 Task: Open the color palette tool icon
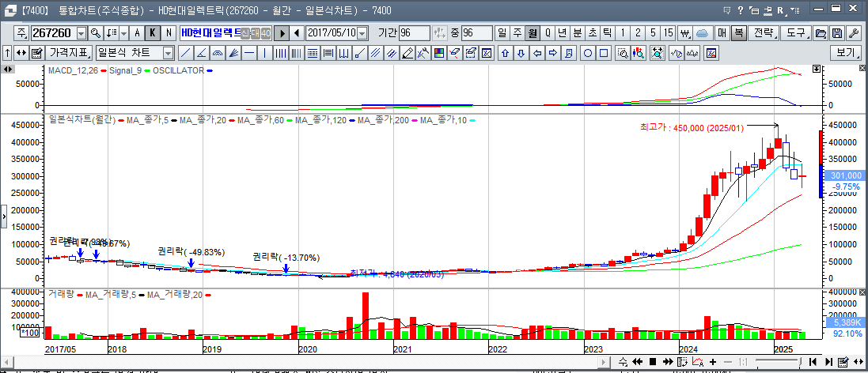[439, 54]
